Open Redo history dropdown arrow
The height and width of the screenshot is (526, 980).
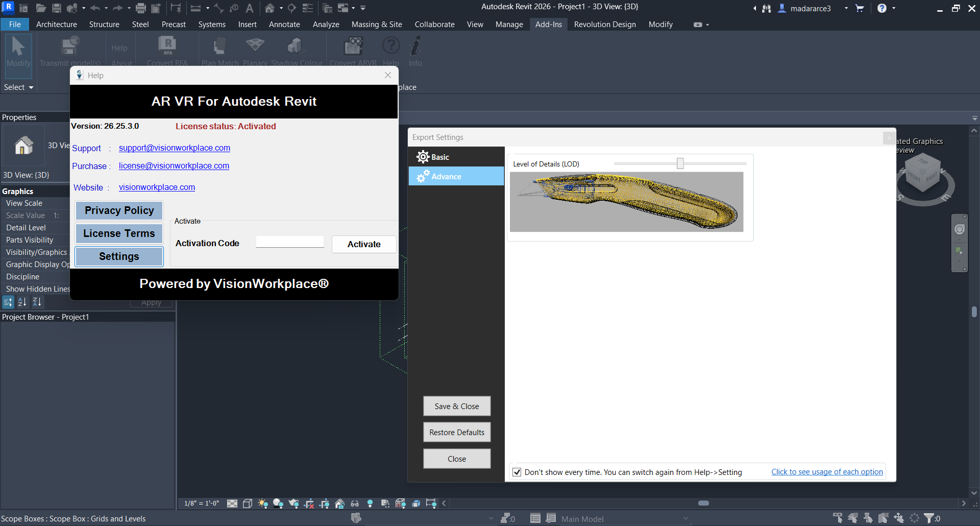point(129,8)
